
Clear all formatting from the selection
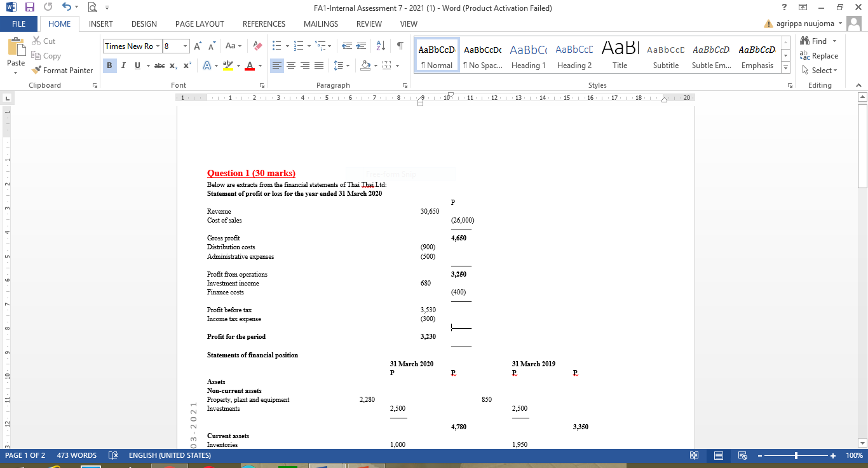tap(257, 46)
